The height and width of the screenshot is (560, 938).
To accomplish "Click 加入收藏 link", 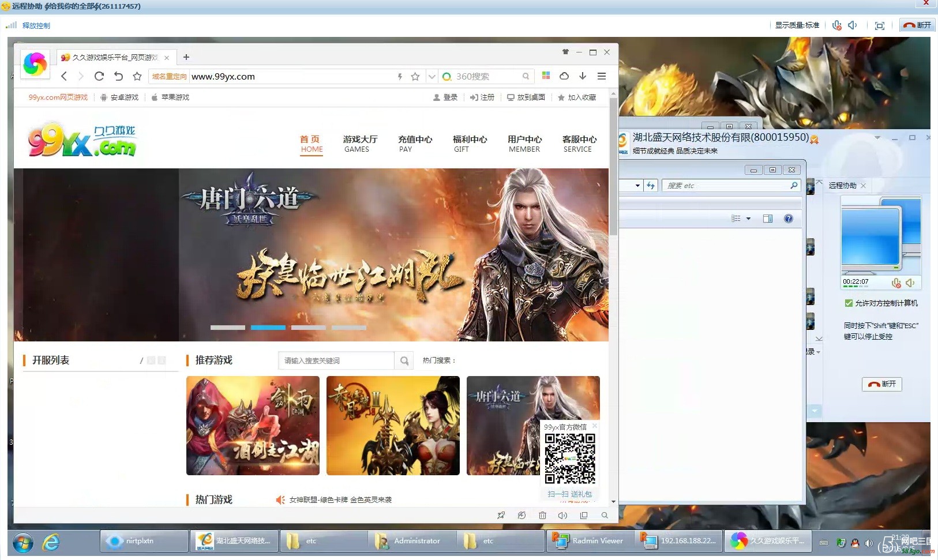I will [x=577, y=97].
